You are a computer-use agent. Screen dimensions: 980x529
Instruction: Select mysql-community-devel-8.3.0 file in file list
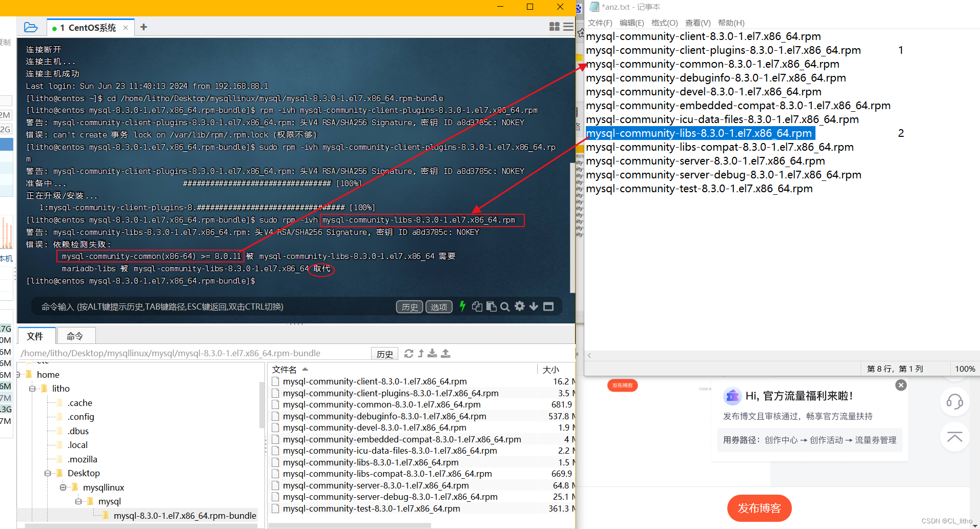tap(375, 428)
